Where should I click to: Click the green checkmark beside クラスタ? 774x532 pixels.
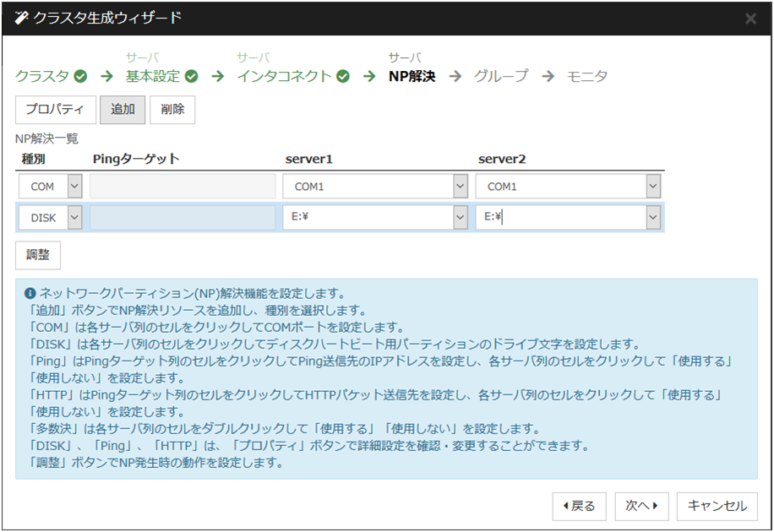pyautogui.click(x=81, y=77)
